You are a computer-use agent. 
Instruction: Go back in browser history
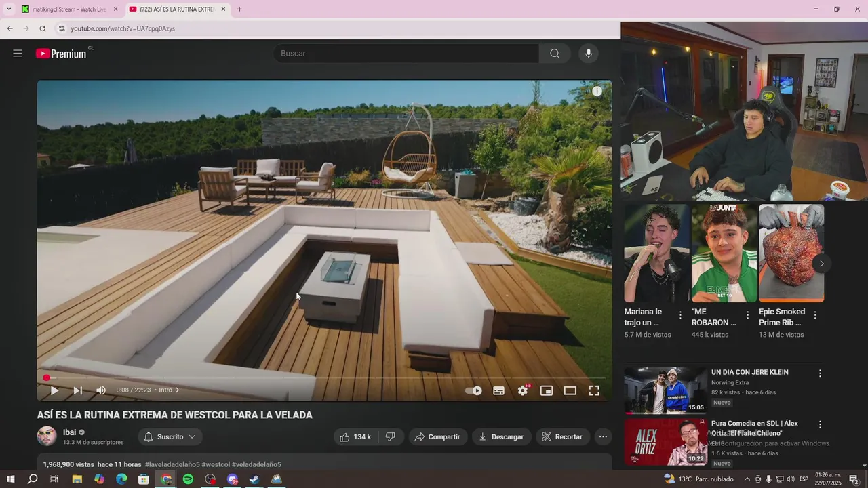(9, 28)
